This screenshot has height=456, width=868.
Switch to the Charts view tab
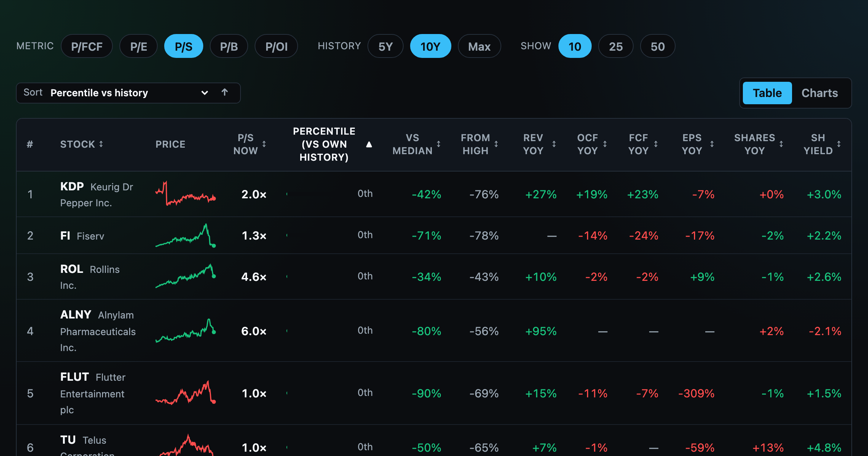pos(820,93)
